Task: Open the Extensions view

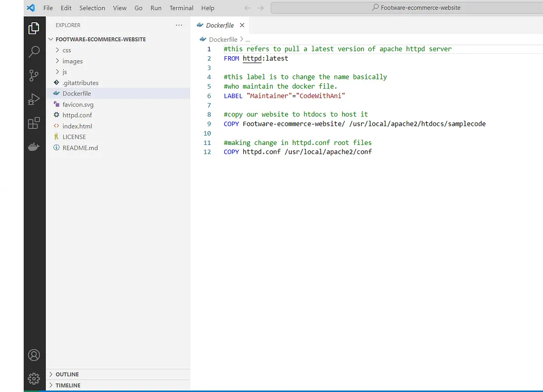Action: pos(34,123)
